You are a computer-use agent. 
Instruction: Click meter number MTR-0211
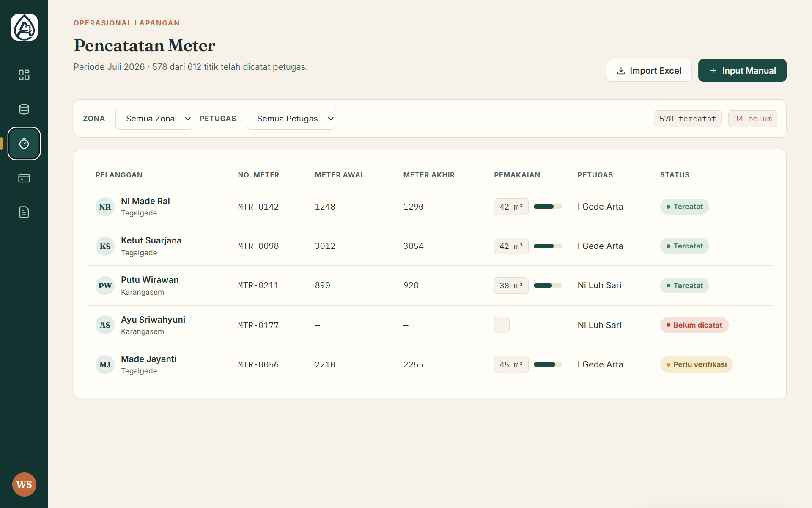pyautogui.click(x=258, y=285)
